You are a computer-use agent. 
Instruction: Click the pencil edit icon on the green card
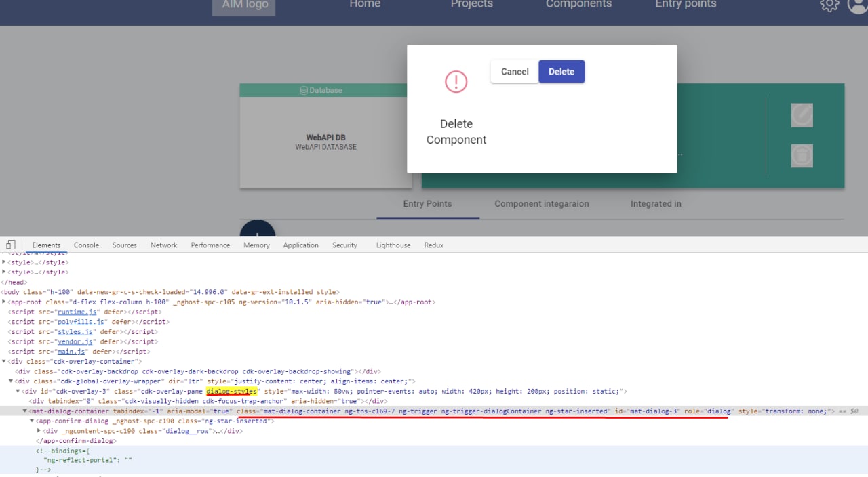point(802,115)
